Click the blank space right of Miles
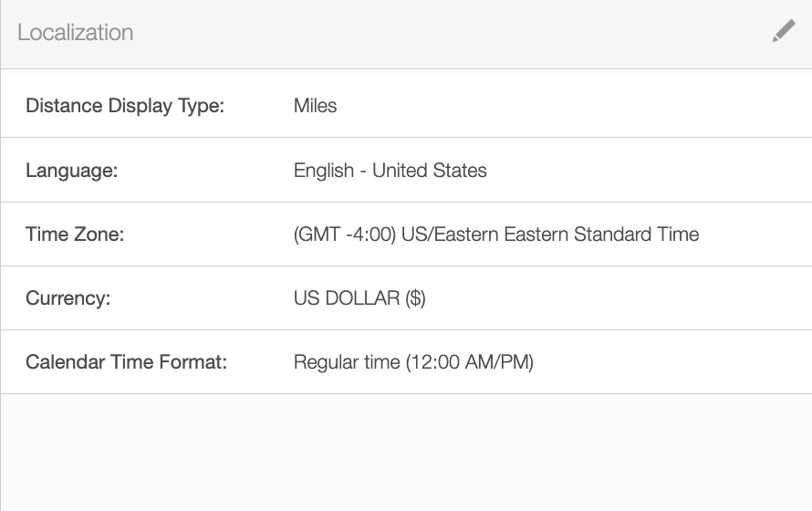Viewport: 812px width, 511px height. (566, 106)
